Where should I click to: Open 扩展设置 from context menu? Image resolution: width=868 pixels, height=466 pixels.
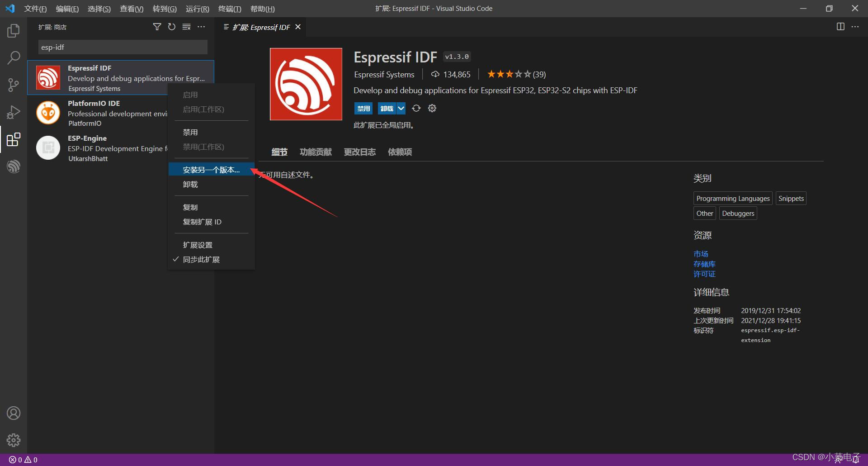click(x=211, y=245)
